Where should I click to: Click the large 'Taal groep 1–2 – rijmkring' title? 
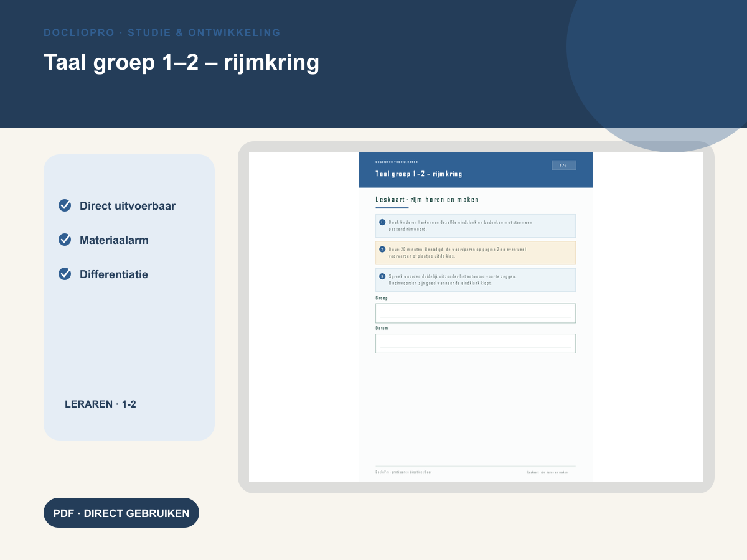181,62
